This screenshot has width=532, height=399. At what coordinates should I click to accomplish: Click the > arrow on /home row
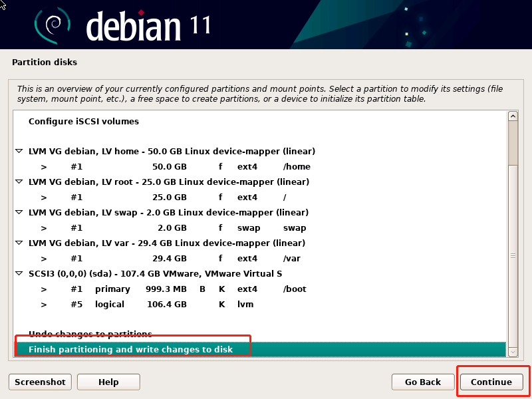pyautogui.click(x=44, y=167)
